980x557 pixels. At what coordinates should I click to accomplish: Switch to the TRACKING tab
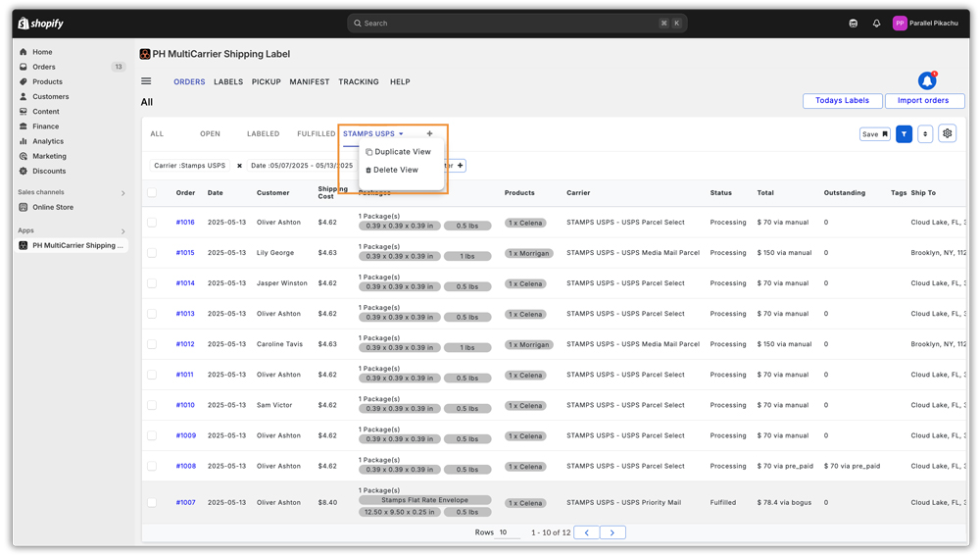pyautogui.click(x=359, y=82)
